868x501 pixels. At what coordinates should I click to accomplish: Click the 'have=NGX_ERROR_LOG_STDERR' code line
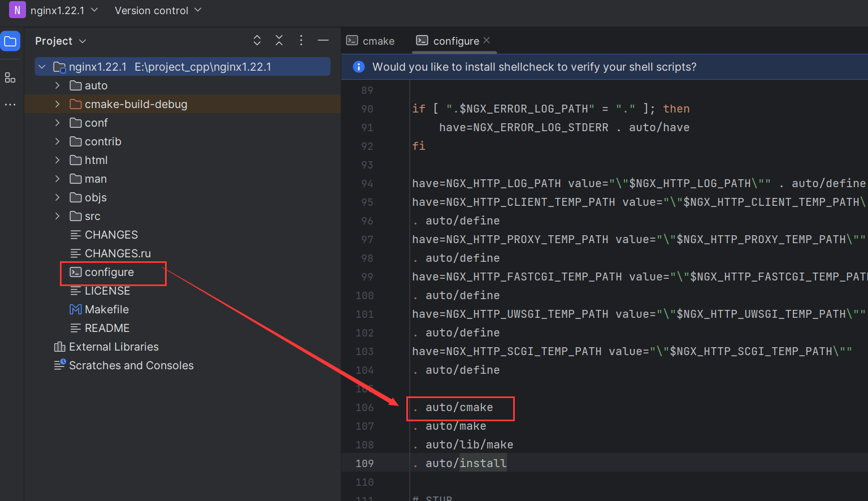point(564,127)
